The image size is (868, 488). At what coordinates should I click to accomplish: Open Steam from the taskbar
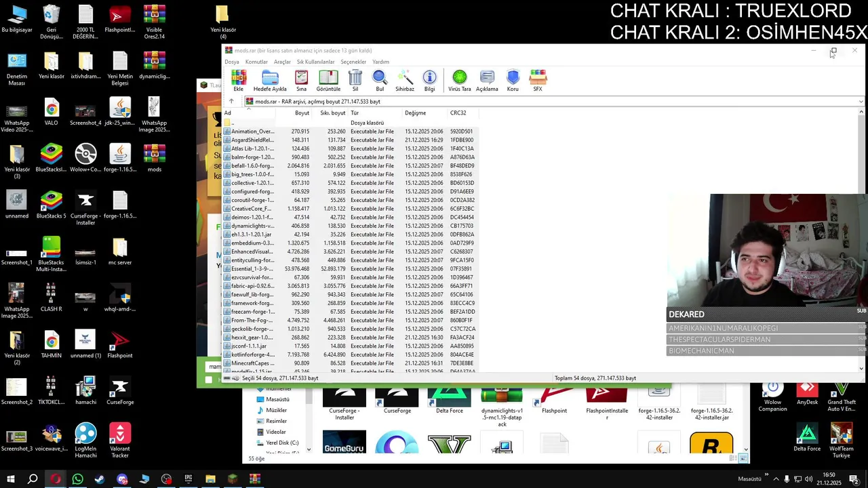point(100,479)
